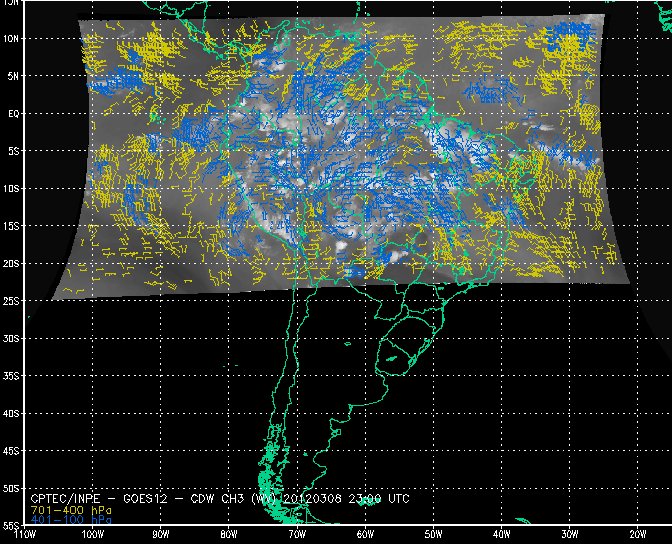Click the 30S latitude label
This screenshot has height=544, width=672.
11,339
